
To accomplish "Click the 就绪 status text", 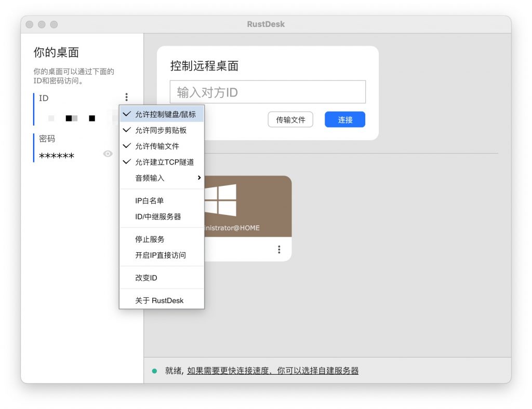I will (173, 371).
